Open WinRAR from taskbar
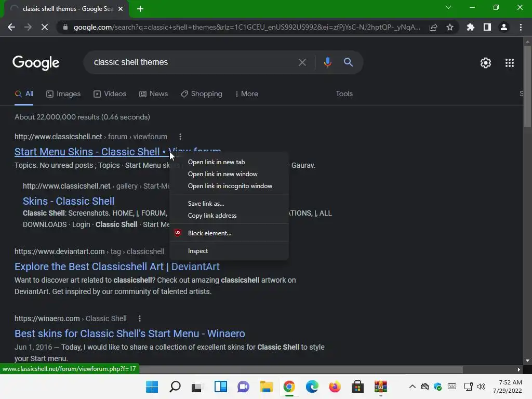This screenshot has height=399, width=532. coord(381,387)
